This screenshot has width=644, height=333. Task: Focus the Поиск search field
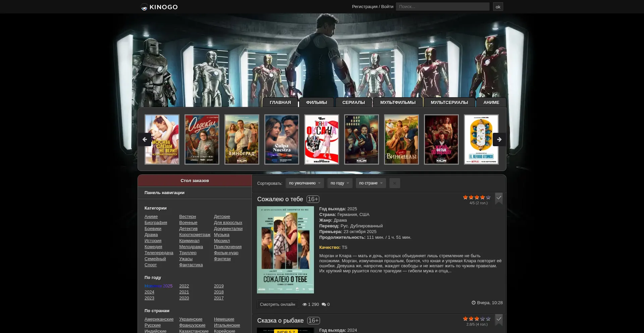tap(442, 7)
